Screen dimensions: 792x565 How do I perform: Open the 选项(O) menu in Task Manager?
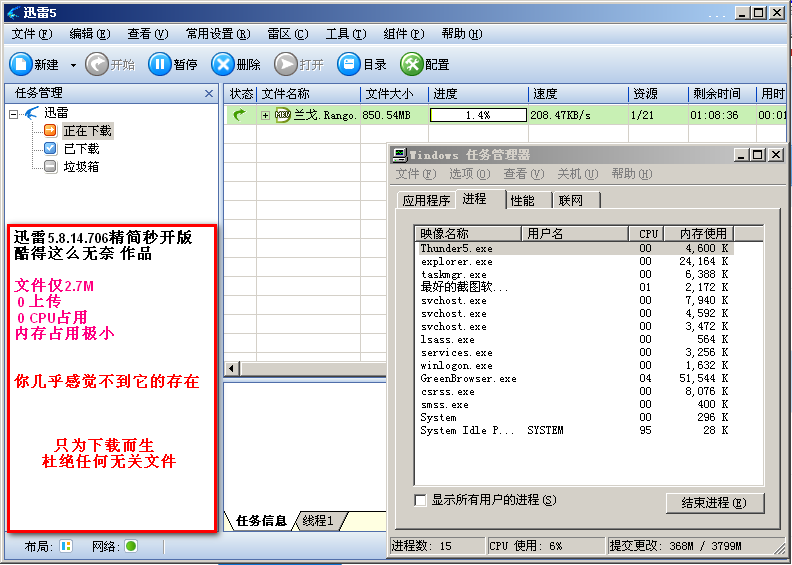point(470,174)
